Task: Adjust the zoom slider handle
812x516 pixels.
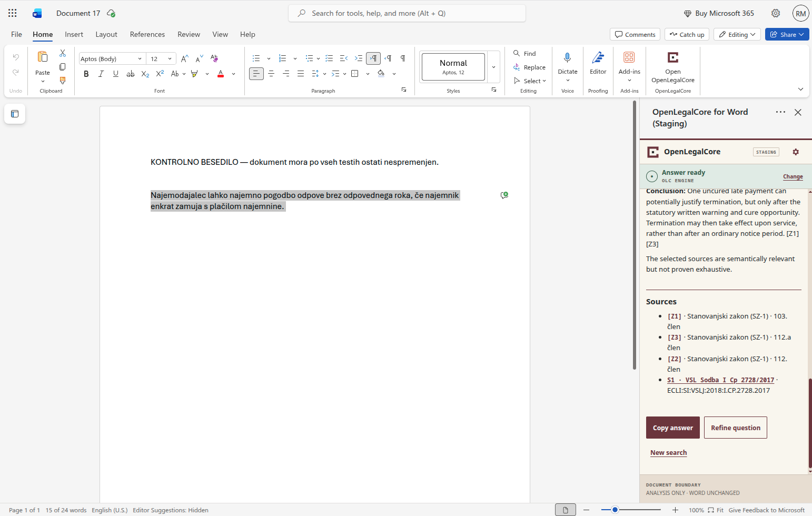Action: click(615, 510)
